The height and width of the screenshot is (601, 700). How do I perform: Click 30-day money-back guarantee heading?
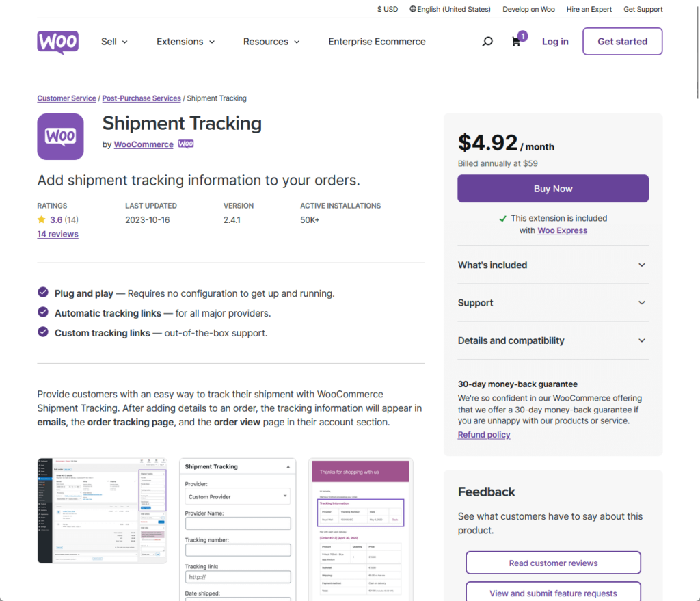point(517,384)
